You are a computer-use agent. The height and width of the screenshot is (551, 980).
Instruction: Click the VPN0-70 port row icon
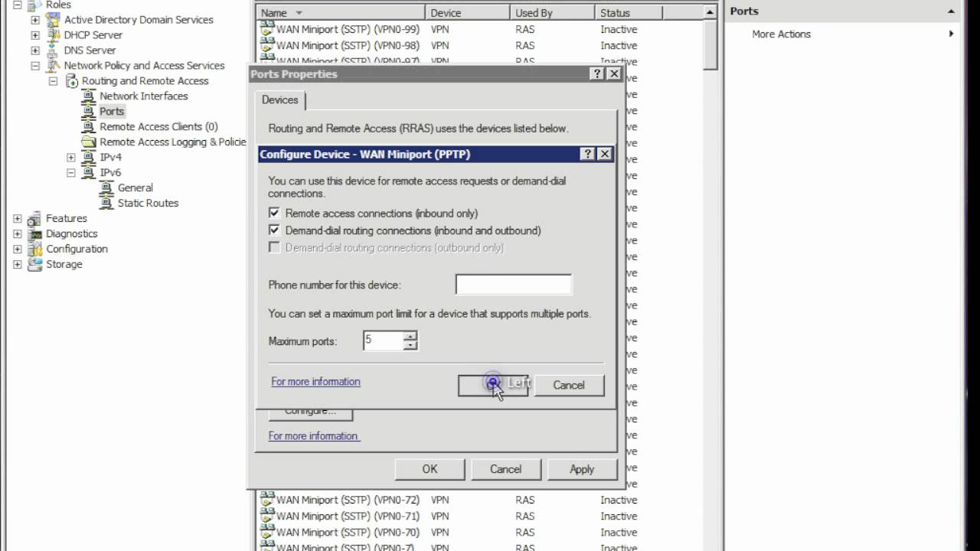pos(267,532)
